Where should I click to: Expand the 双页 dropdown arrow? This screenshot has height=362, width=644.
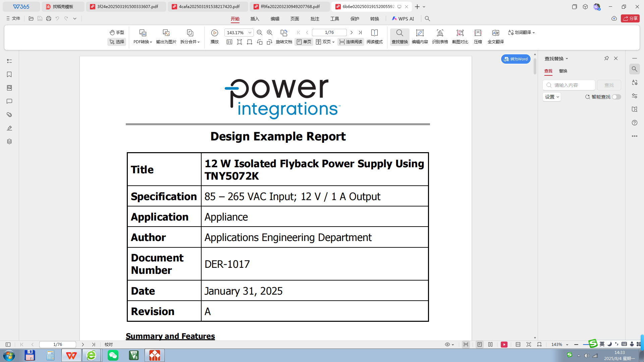(333, 42)
